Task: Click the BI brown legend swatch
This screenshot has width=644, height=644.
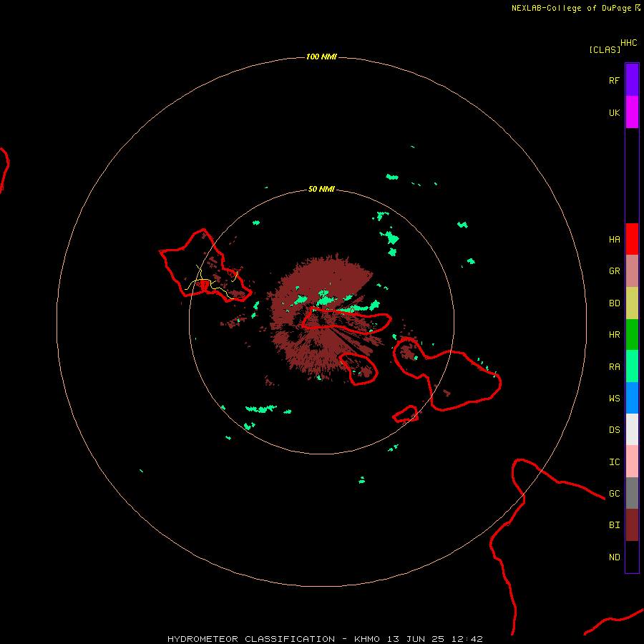Action: point(632,525)
